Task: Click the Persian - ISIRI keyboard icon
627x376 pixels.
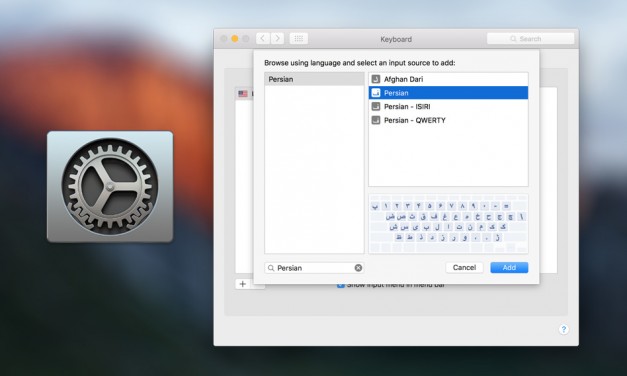Action: 375,106
